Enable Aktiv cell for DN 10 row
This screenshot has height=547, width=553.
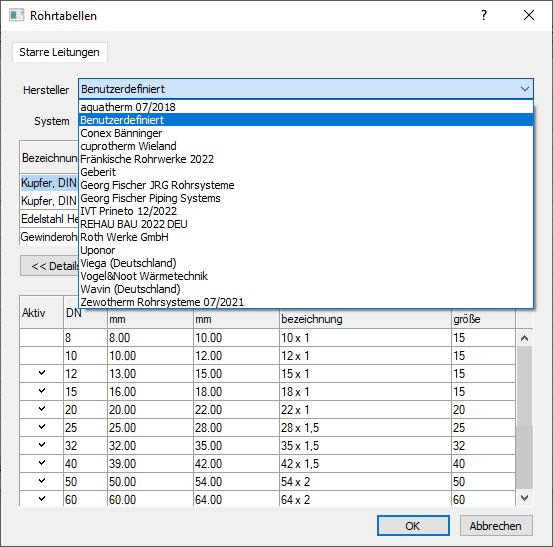coord(42,355)
